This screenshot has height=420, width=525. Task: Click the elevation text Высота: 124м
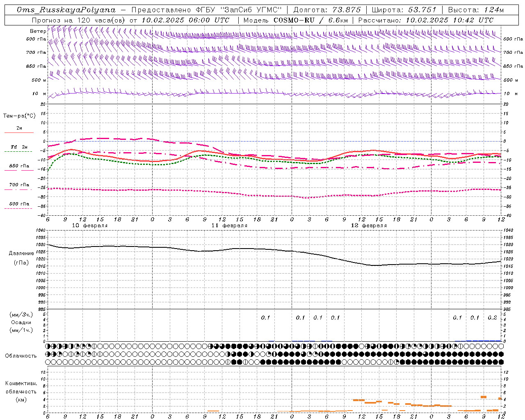476,10
